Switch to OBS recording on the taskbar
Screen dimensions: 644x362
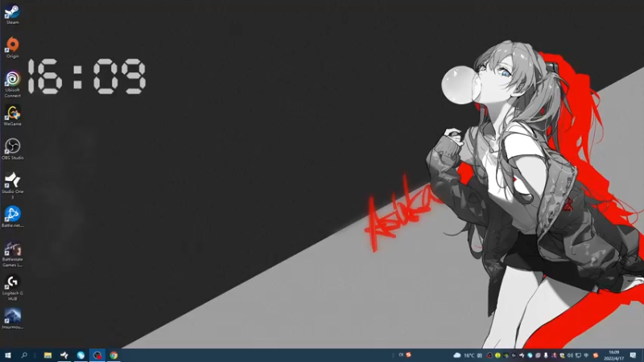97,356
